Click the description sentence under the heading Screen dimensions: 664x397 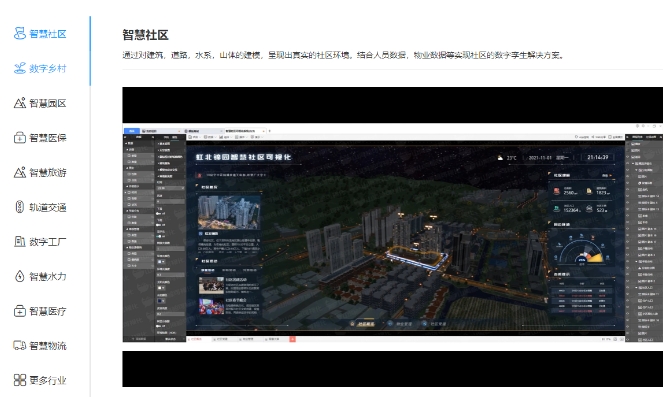pyautogui.click(x=344, y=55)
